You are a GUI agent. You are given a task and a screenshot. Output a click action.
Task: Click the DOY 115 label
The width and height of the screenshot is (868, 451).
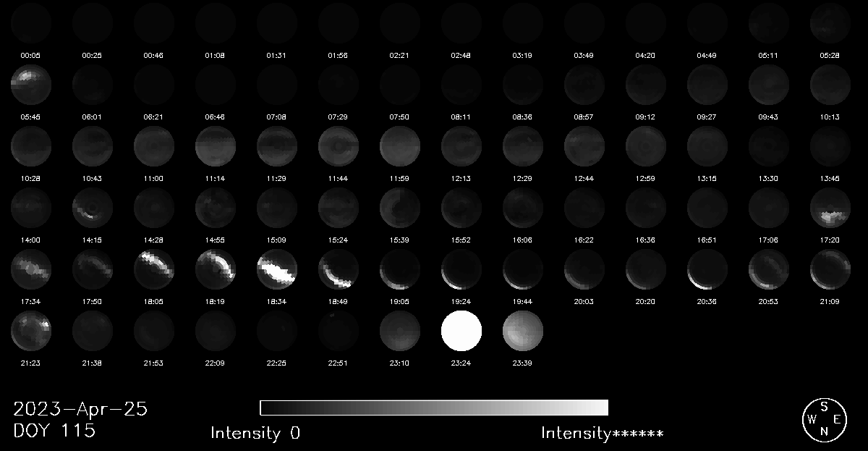coord(54,431)
